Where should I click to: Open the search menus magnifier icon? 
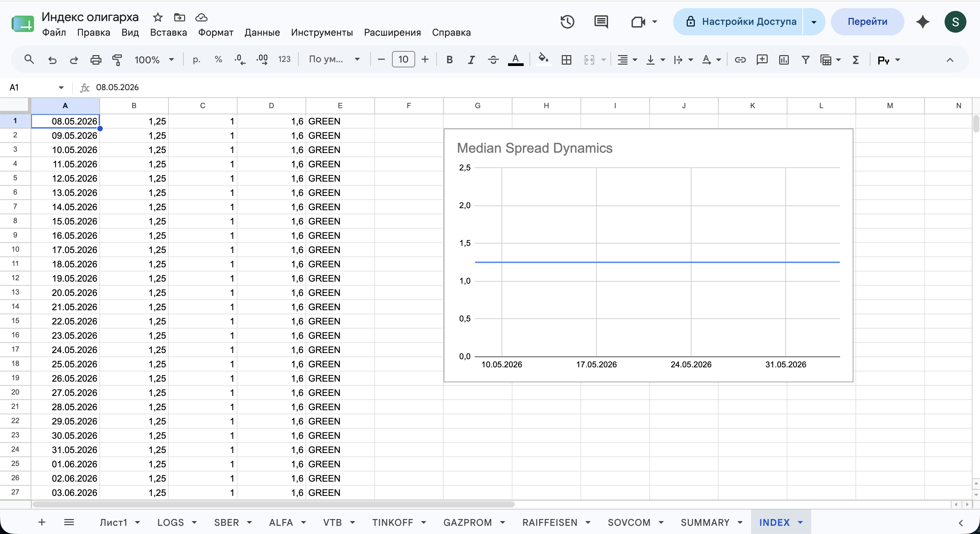[x=29, y=59]
